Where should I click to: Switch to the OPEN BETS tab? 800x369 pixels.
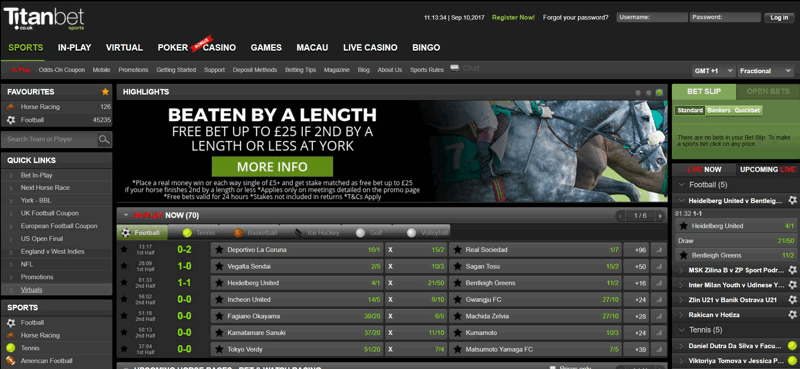tap(768, 92)
